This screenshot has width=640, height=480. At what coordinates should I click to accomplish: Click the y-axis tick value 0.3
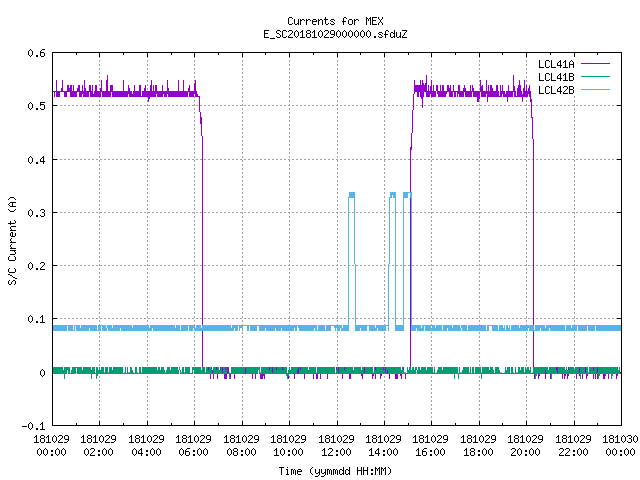click(36, 213)
